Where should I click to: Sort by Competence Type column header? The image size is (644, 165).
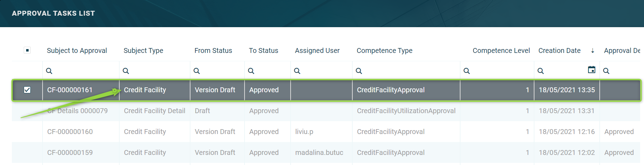tap(384, 50)
